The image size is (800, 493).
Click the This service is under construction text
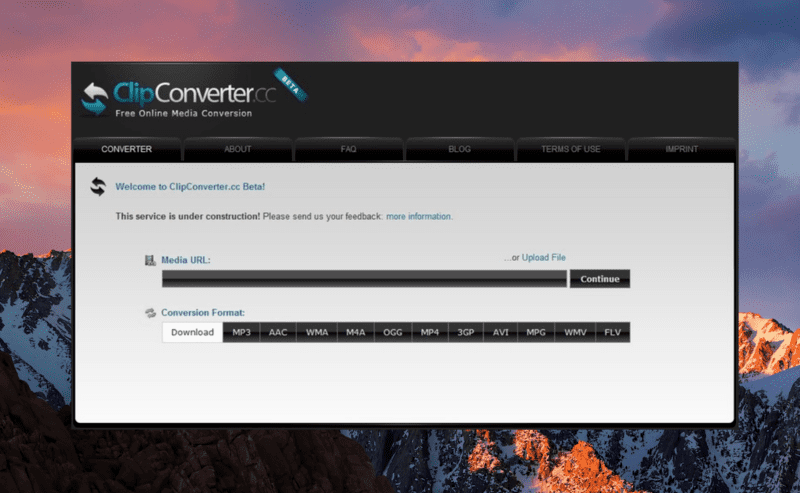[188, 216]
